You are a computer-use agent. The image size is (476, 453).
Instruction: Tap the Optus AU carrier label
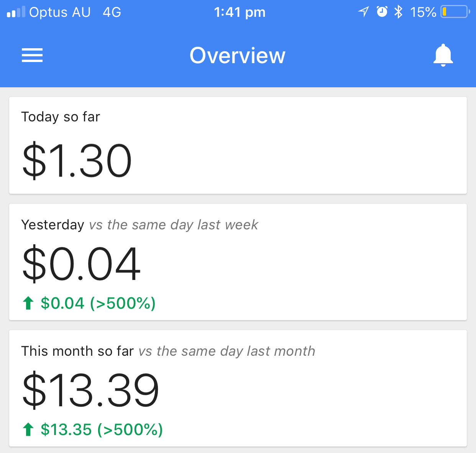click(60, 12)
